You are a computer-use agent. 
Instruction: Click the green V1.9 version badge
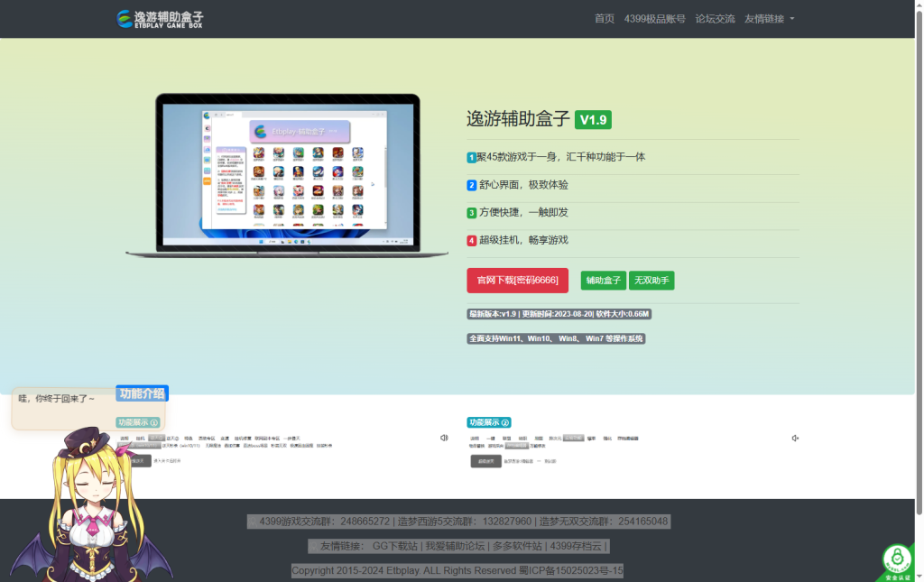[x=593, y=119]
